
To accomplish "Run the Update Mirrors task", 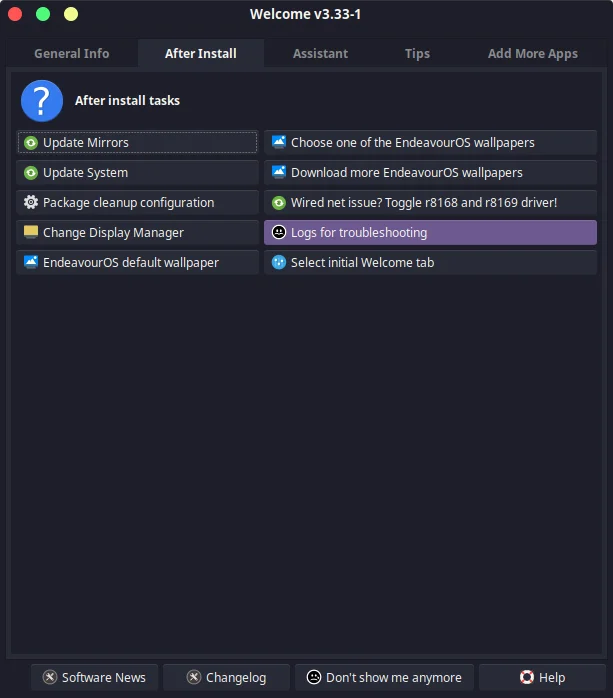I will tap(138, 142).
